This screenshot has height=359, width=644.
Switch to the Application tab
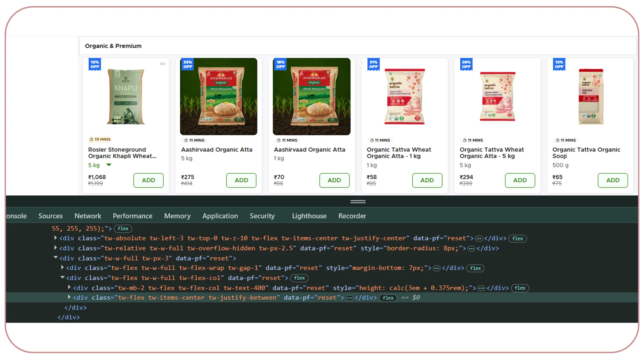coord(220,216)
